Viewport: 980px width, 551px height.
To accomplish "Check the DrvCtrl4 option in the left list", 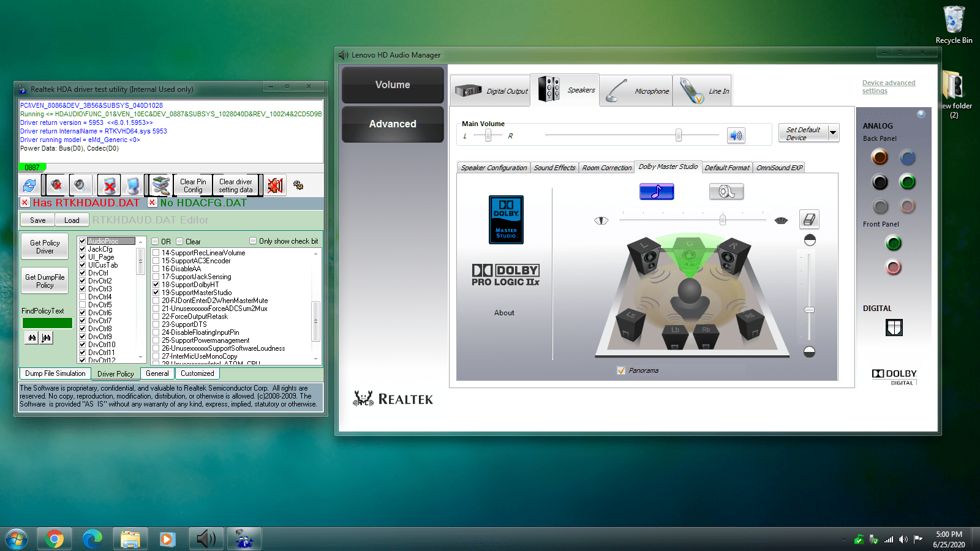I will click(82, 296).
